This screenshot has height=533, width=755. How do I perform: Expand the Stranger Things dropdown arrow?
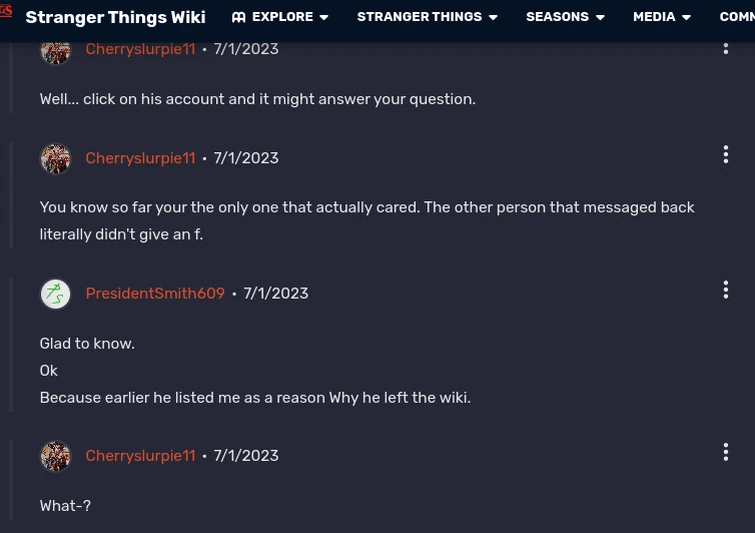(492, 18)
